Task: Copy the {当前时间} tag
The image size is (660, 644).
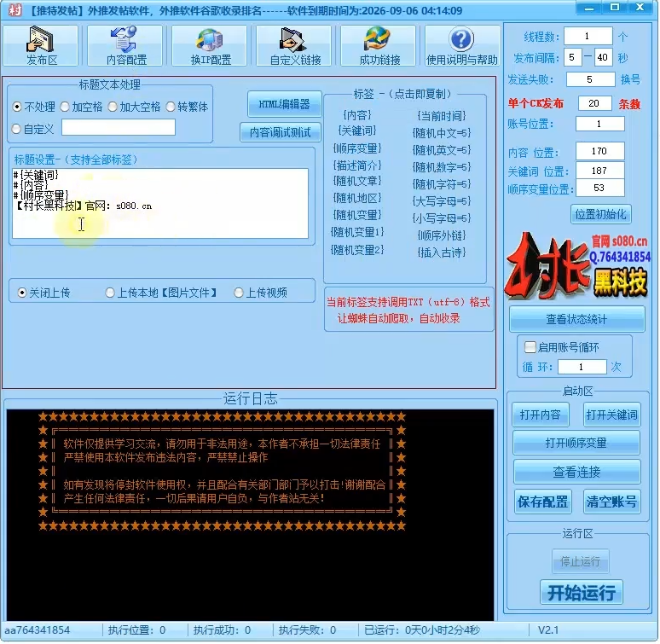Action: (x=442, y=116)
